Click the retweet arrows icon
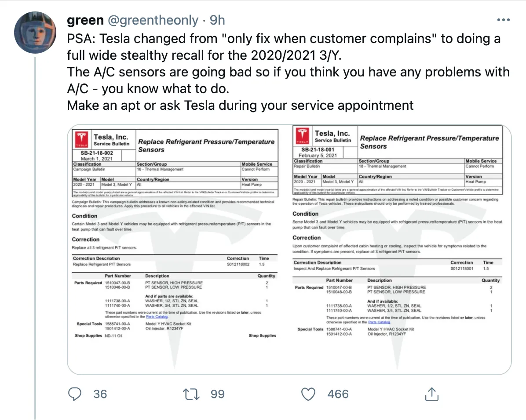 (191, 394)
